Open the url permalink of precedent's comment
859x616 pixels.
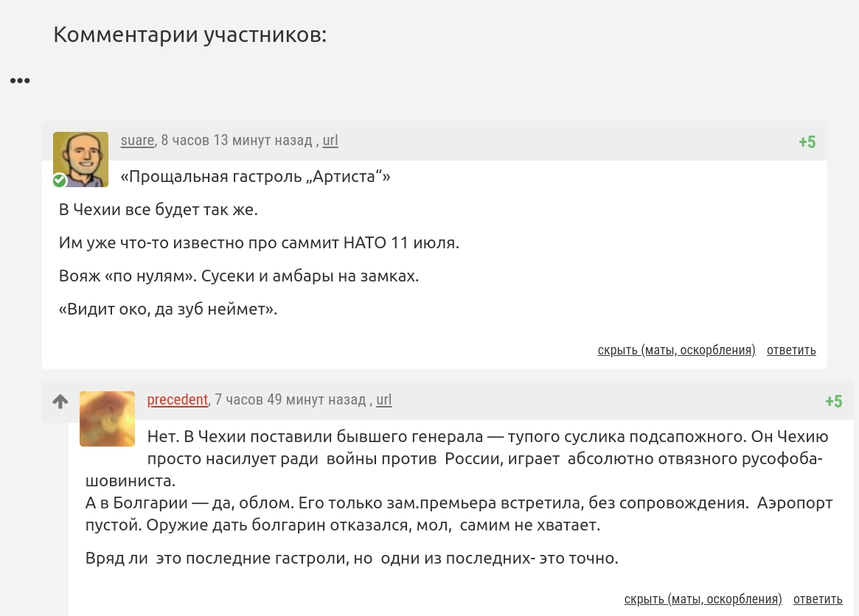coord(384,399)
